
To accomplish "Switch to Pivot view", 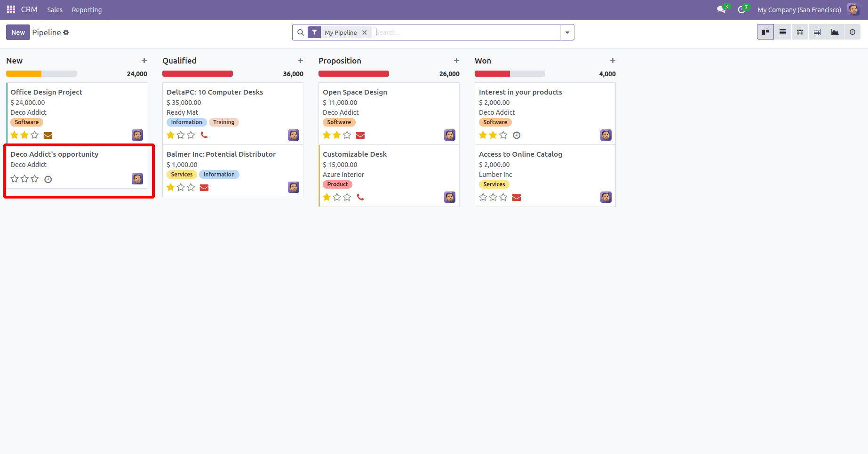I will point(817,32).
